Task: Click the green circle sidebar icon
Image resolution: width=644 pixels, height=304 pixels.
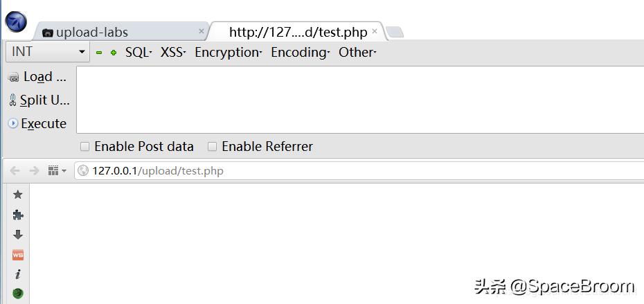Action: coord(18,294)
